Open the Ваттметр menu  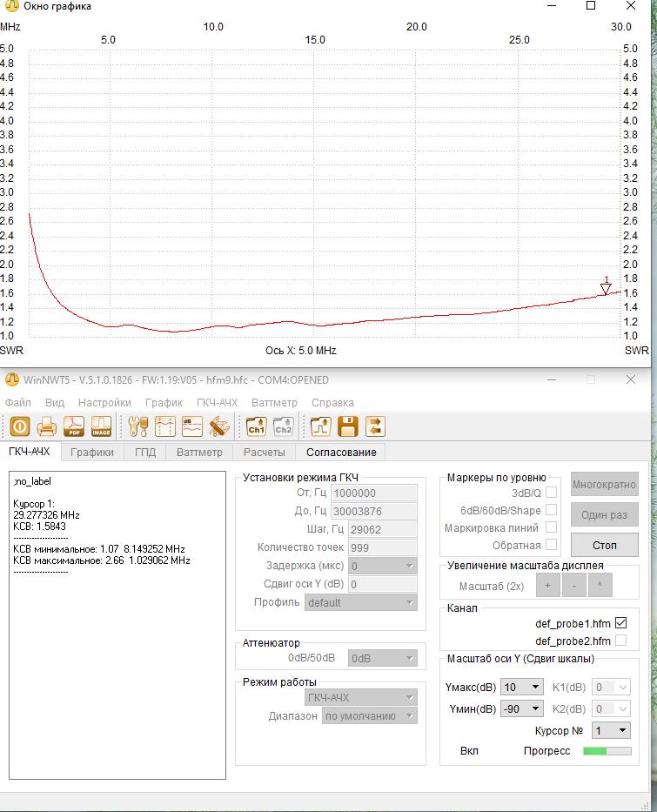click(274, 402)
